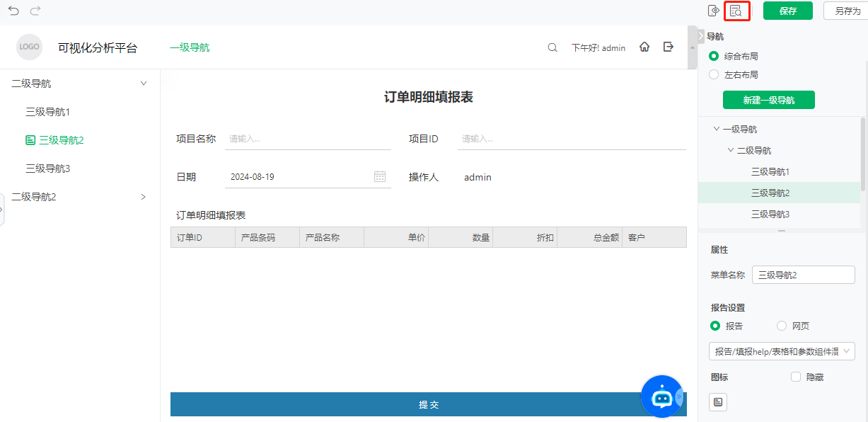Click the green 保存 button

point(787,11)
